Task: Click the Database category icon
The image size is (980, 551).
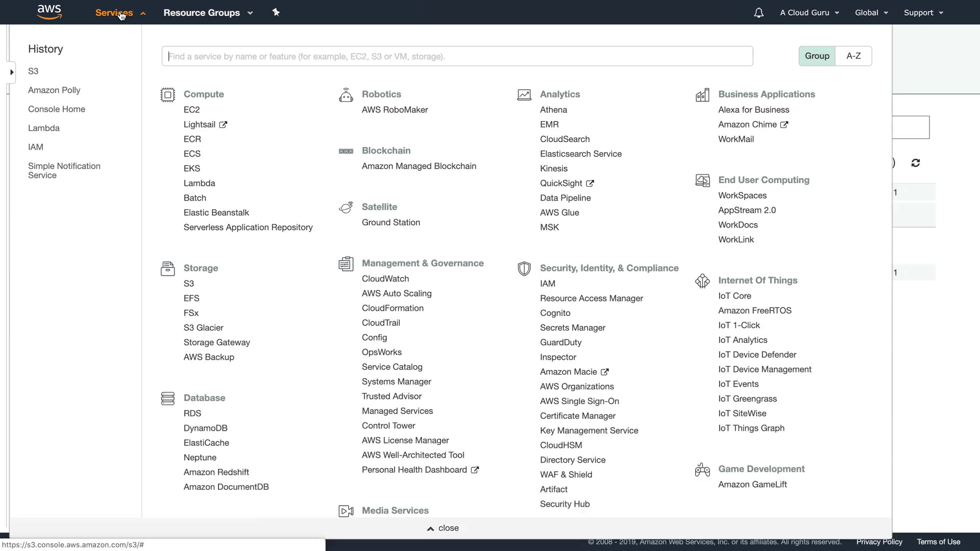Action: [167, 398]
